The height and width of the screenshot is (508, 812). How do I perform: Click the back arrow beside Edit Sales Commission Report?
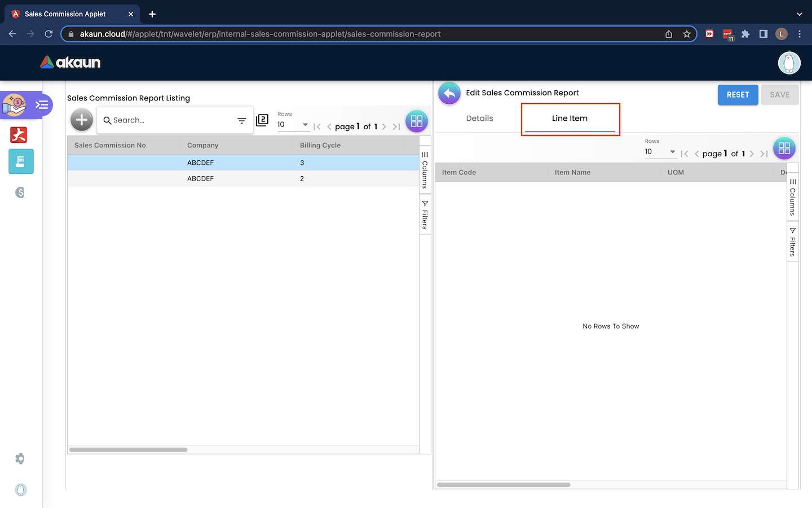pyautogui.click(x=449, y=94)
